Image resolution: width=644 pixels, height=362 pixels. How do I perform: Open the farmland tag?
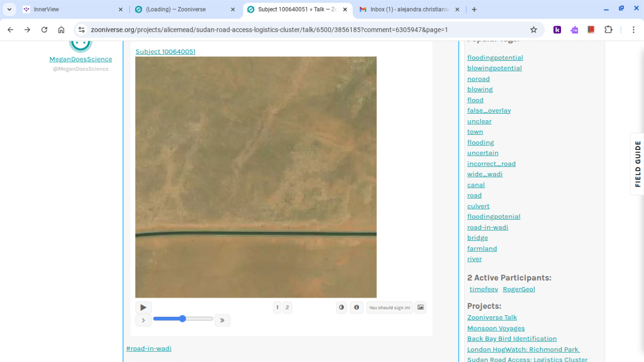coord(482,248)
